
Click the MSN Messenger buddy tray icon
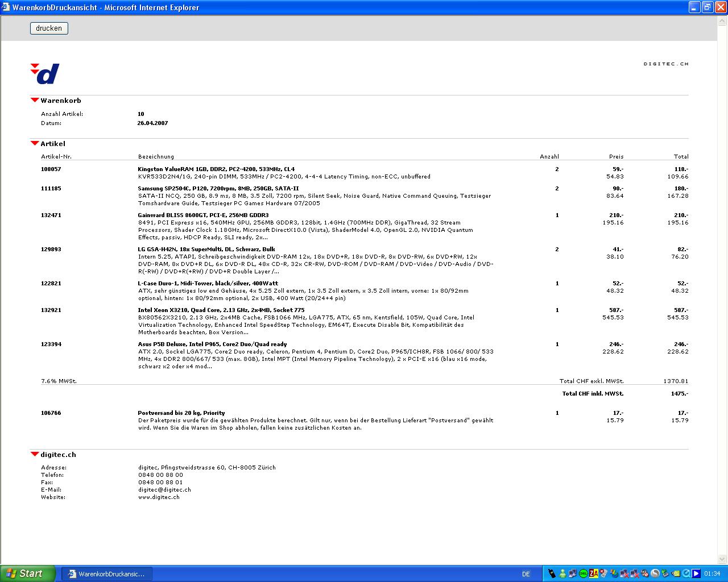click(562, 573)
